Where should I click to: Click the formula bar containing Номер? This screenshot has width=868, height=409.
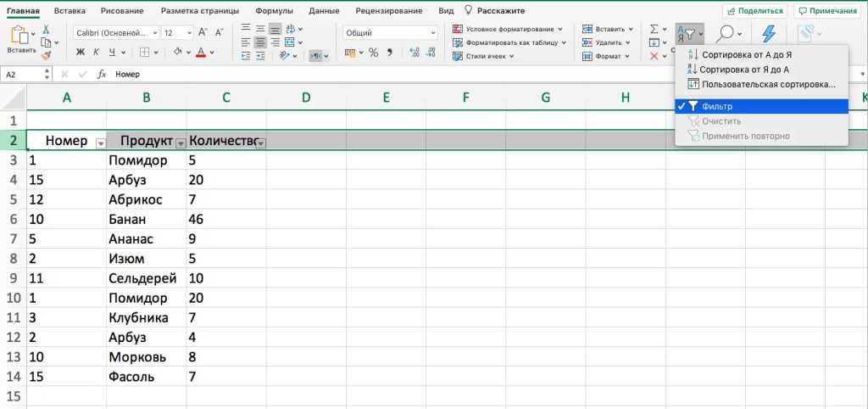(x=486, y=75)
